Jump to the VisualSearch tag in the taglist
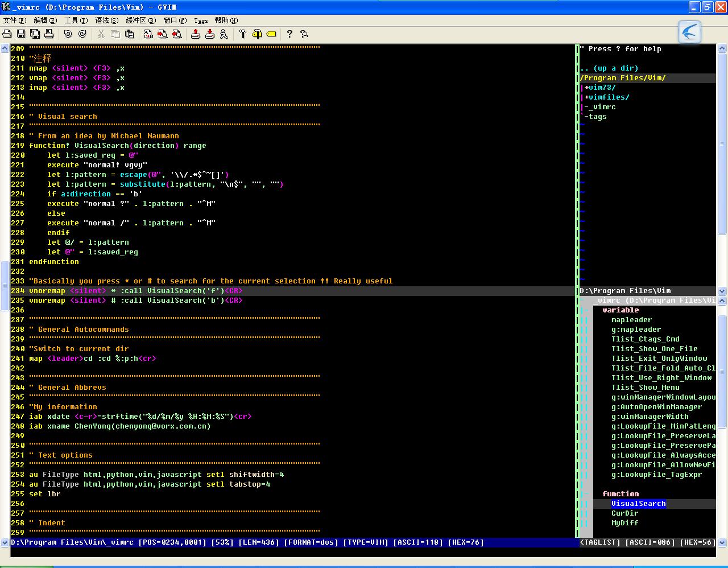This screenshot has width=728, height=568. pos(638,504)
